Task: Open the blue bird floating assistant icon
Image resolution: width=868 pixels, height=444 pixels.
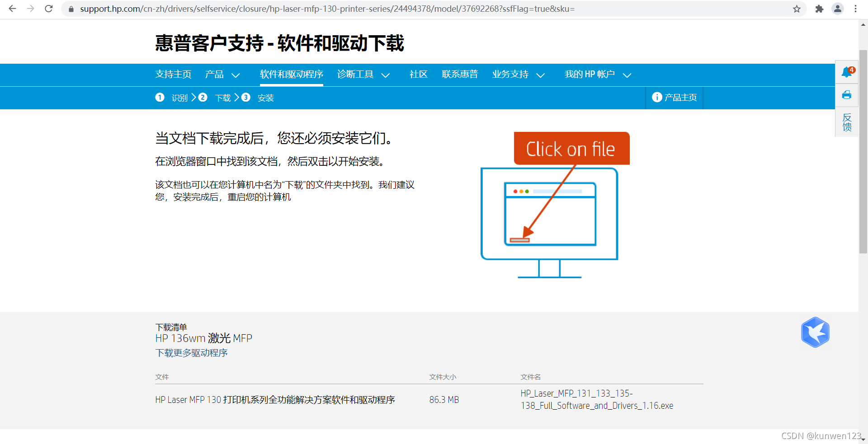Action: (x=815, y=332)
